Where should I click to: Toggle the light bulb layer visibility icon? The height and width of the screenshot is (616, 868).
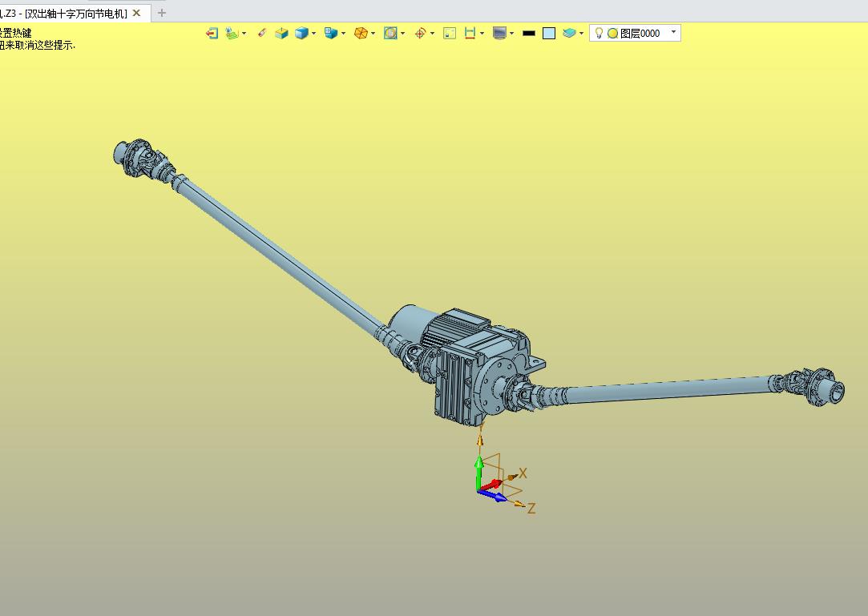[599, 33]
